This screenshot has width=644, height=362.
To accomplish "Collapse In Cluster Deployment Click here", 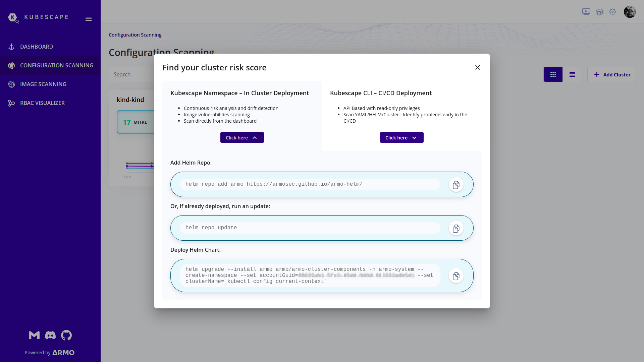I will point(242,137).
